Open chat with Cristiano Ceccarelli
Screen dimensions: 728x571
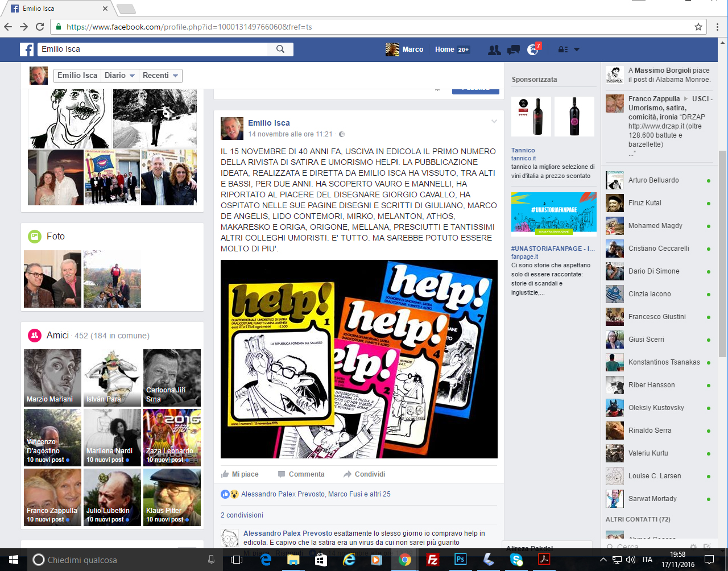point(658,249)
